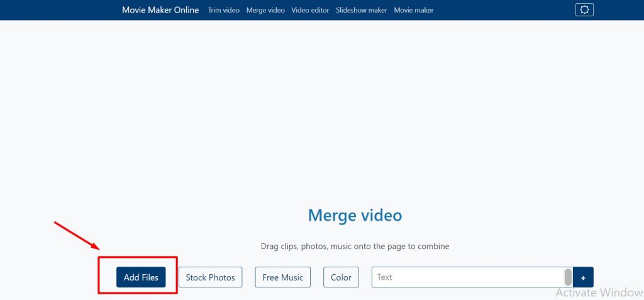
Task: Open the Merge video nav link
Action: pos(265,10)
